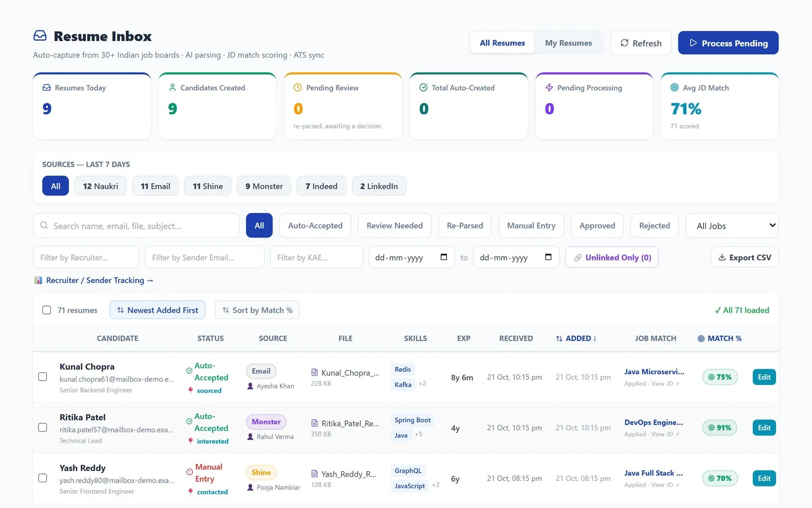This screenshot has width=812, height=508.
Task: Click the Filter by Sender Email field
Action: pos(205,257)
